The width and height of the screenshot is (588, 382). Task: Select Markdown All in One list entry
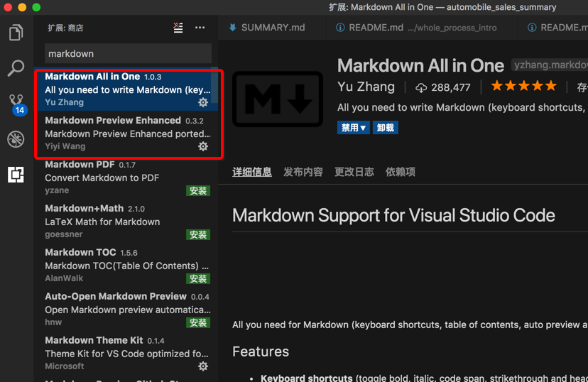(x=126, y=89)
